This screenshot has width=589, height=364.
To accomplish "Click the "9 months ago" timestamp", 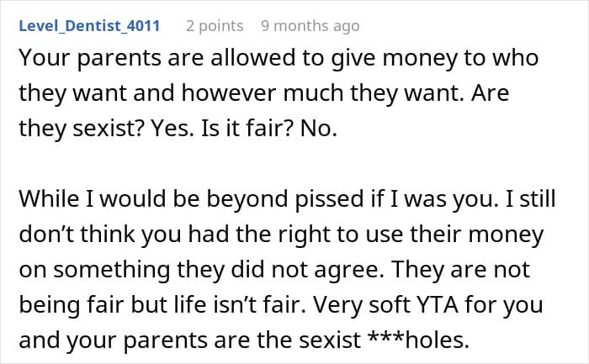I will tap(310, 26).
